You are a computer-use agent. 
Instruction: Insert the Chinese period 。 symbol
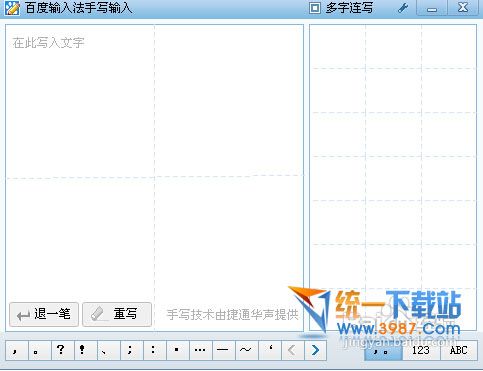pos(40,350)
